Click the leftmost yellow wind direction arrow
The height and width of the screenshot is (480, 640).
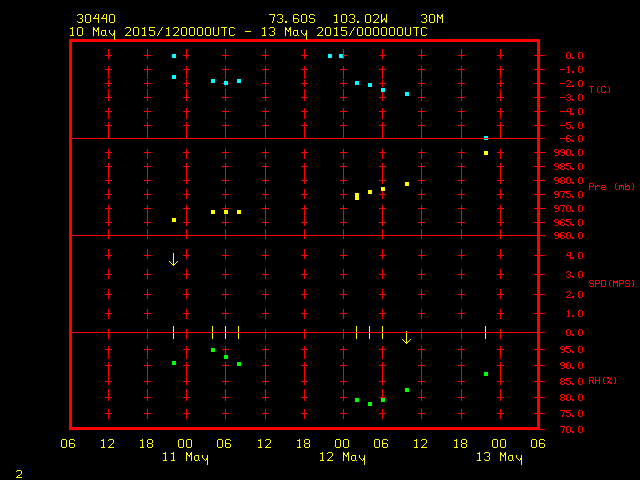[173, 259]
